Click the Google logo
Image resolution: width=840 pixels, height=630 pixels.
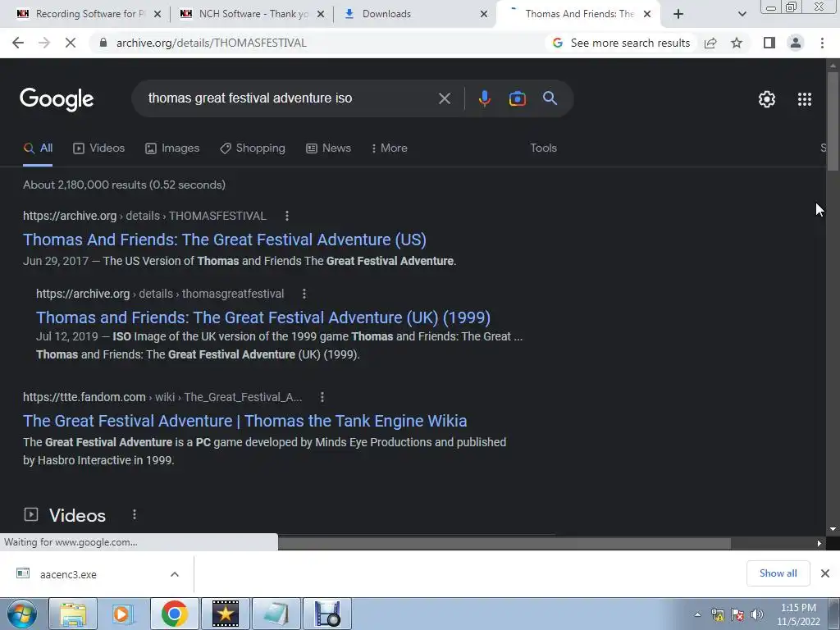57,99
